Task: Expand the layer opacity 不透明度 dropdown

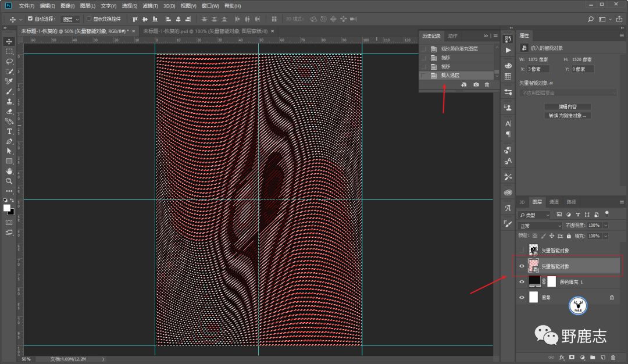Action: 605,226
